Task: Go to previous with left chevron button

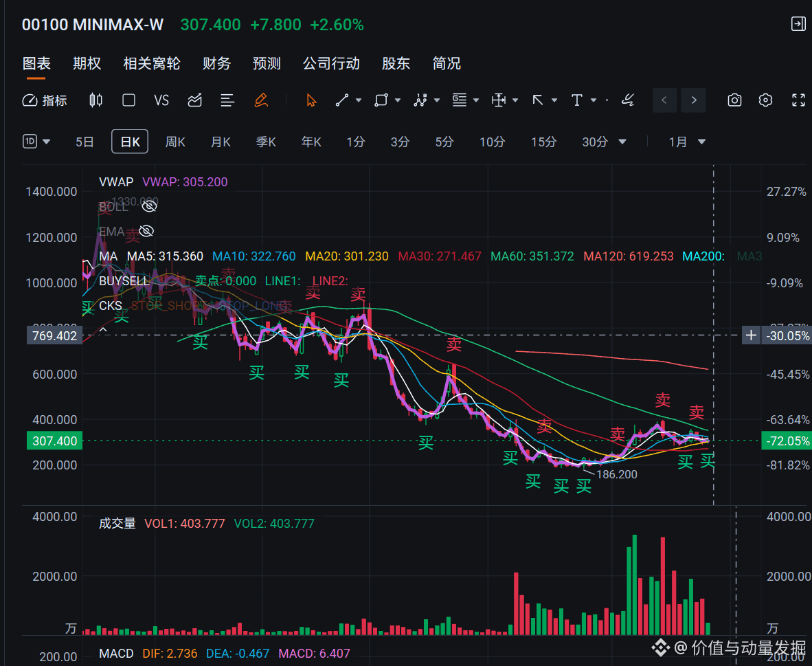Action: pos(664,100)
